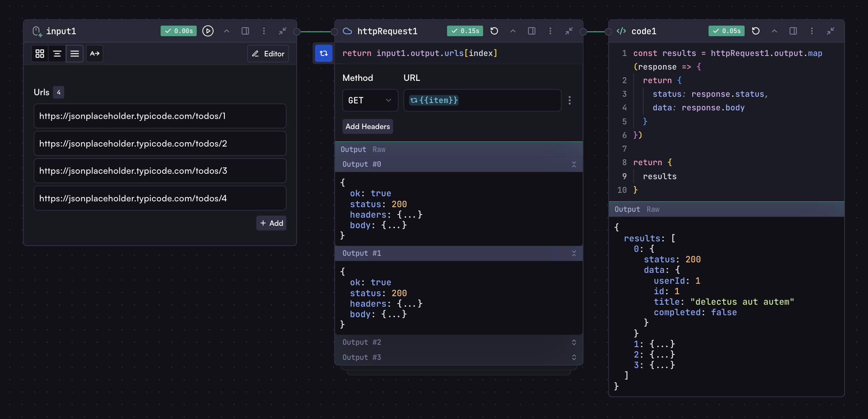Viewport: 868px width, 419px height.
Task: Open the side-by-side view on code1
Action: (793, 31)
